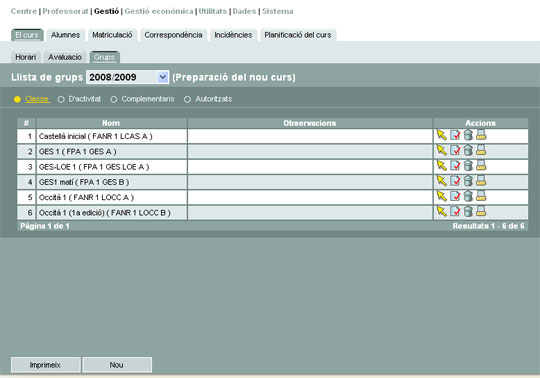Image resolution: width=540 pixels, height=378 pixels.
Task: Delete GES1 matí group via trash icon
Action: coord(468,181)
